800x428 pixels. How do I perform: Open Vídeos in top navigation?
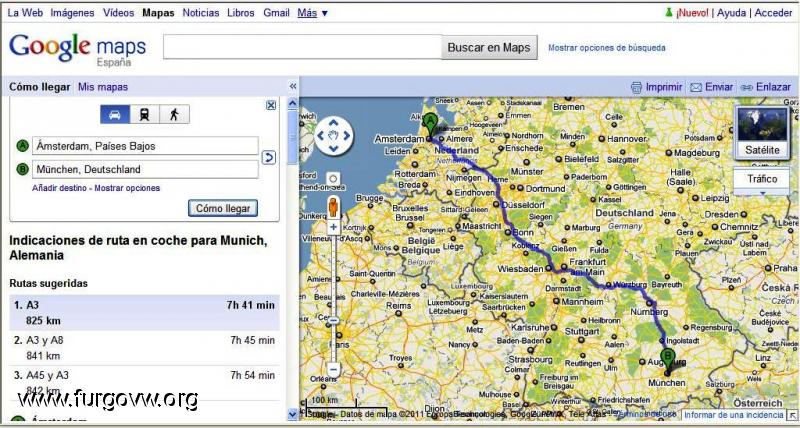coord(118,13)
